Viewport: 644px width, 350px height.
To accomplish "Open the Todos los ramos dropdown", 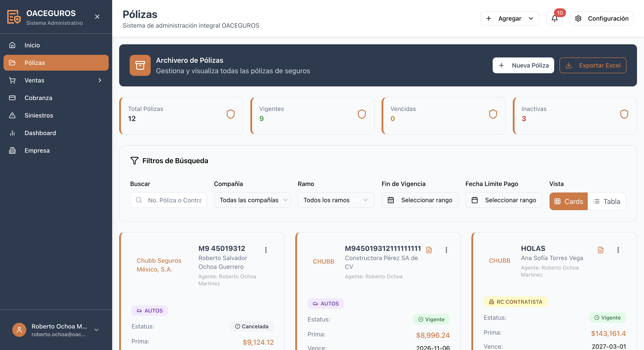I will click(x=336, y=200).
